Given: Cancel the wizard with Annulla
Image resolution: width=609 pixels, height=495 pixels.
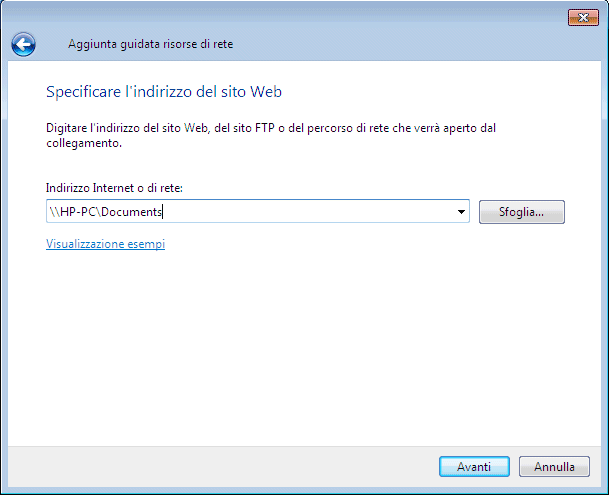Looking at the screenshot, I should click(x=554, y=466).
